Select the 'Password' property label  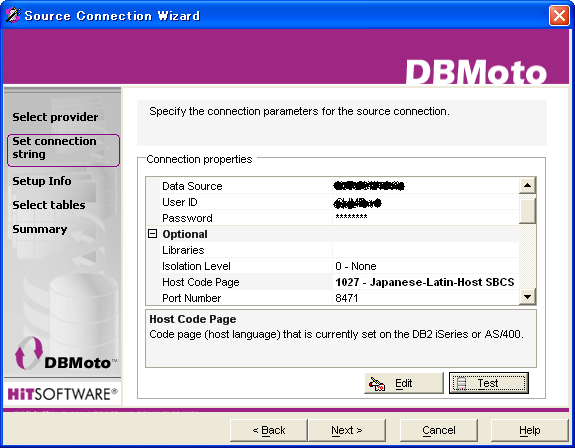coord(187,218)
